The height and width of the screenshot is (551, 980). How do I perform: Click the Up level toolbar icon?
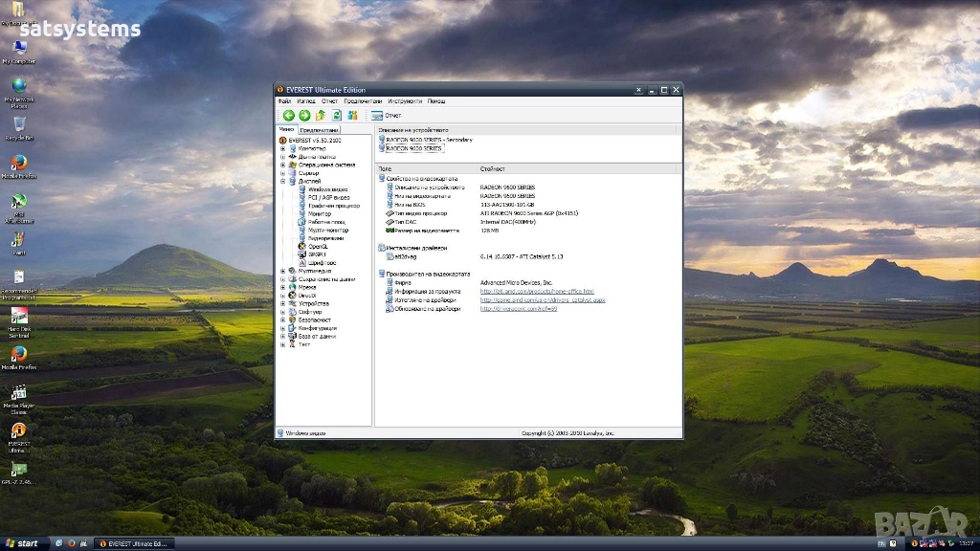pyautogui.click(x=321, y=115)
